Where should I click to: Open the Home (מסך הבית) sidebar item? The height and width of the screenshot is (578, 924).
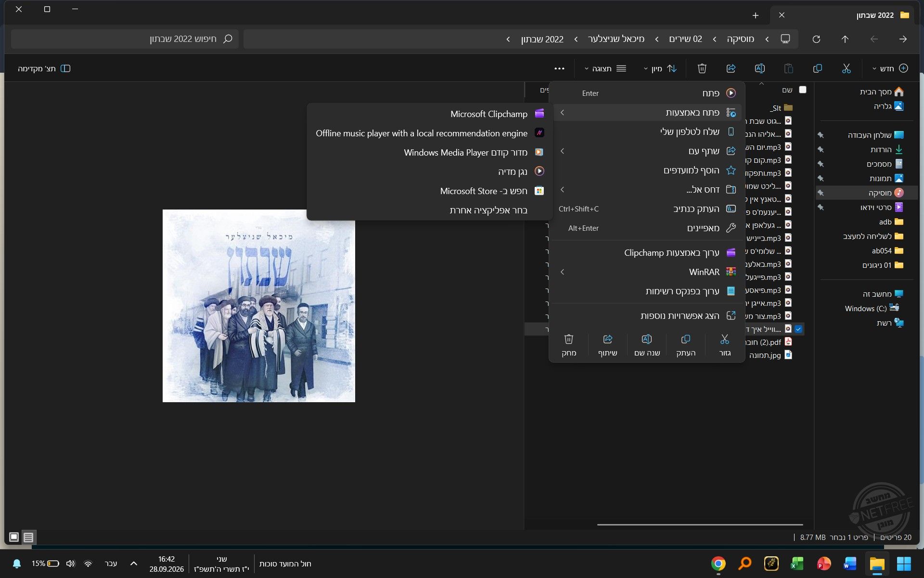[x=882, y=92]
